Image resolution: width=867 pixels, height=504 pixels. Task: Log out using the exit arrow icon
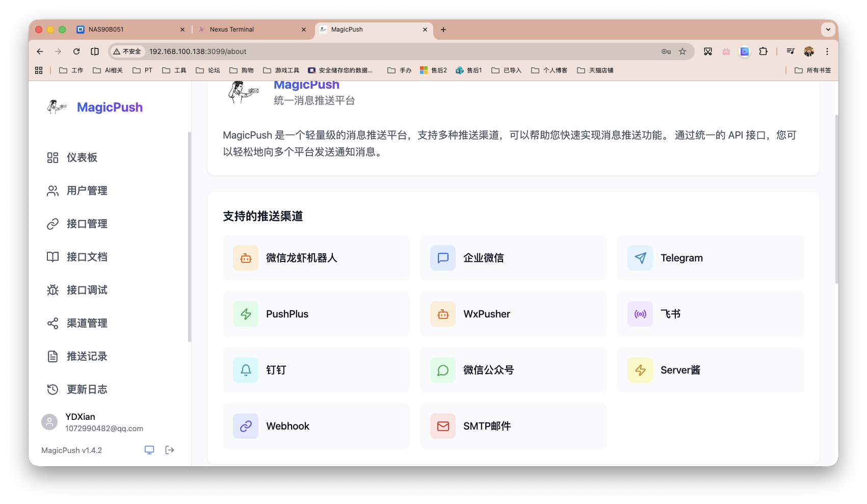pyautogui.click(x=170, y=450)
